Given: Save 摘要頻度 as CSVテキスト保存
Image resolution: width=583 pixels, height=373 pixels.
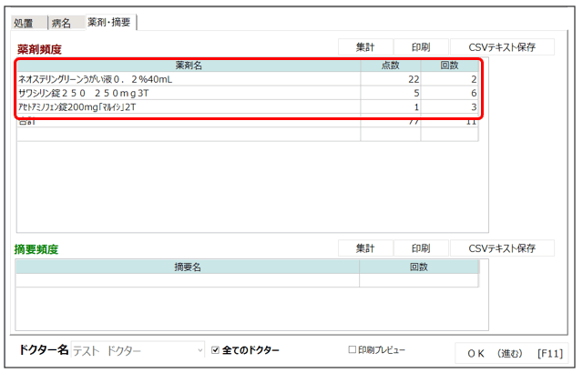Looking at the screenshot, I should coord(502,248).
